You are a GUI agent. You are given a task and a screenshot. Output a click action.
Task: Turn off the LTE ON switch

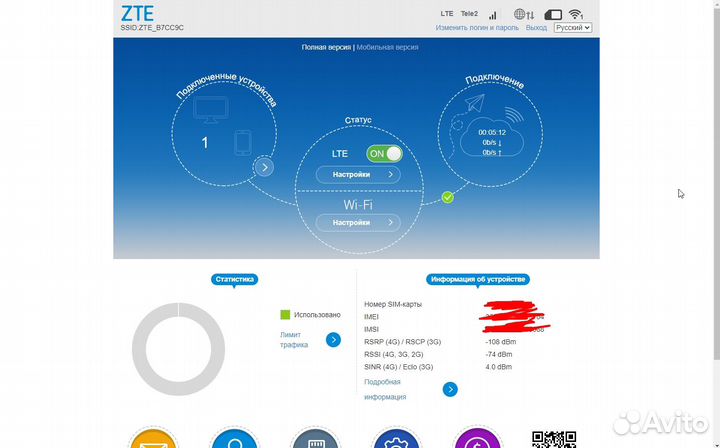[384, 154]
